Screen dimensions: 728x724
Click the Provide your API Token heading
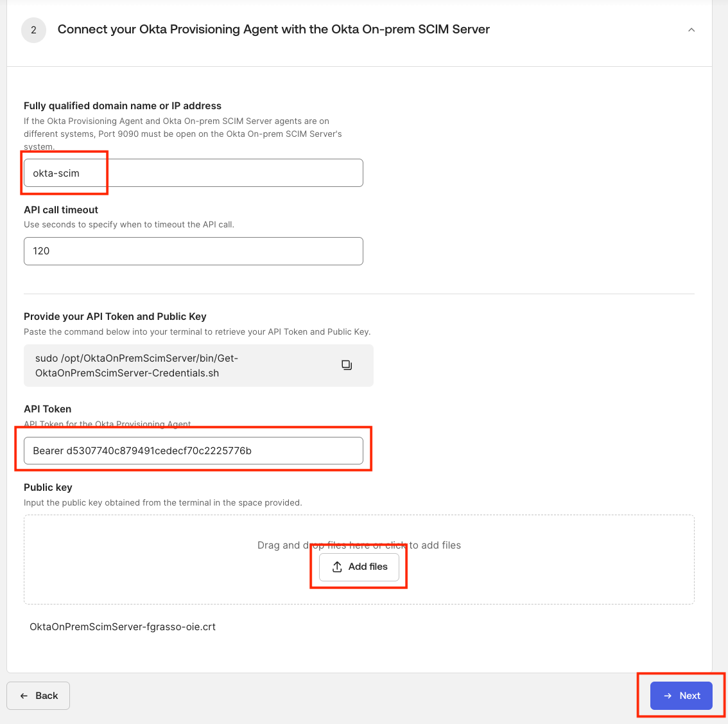(x=115, y=316)
